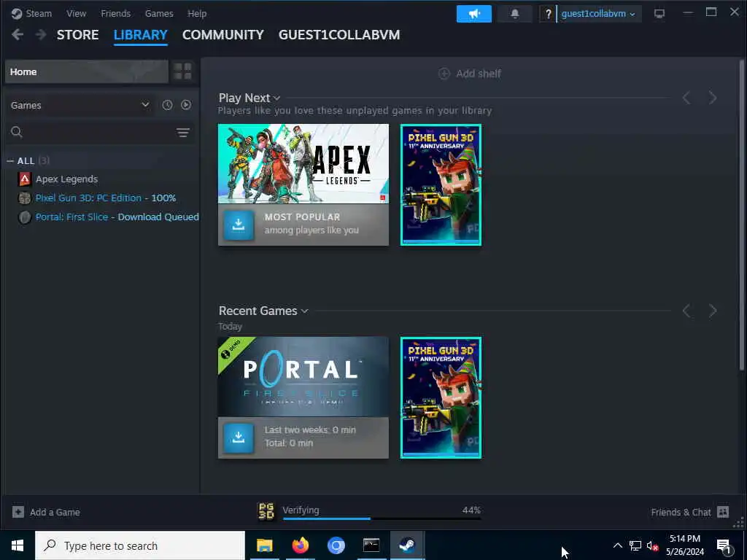The height and width of the screenshot is (560, 747).
Task: Open the View menu
Action: pyautogui.click(x=76, y=13)
